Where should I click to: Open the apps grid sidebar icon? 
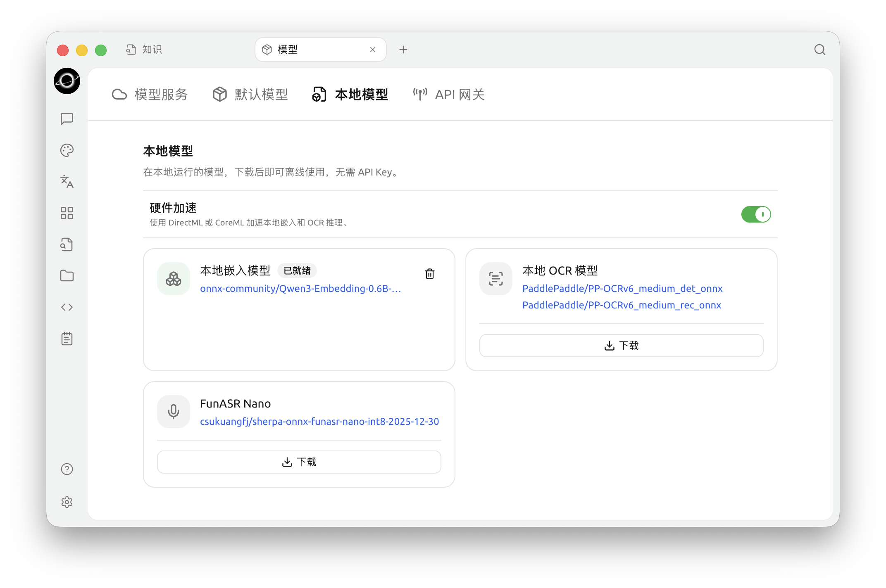67,213
